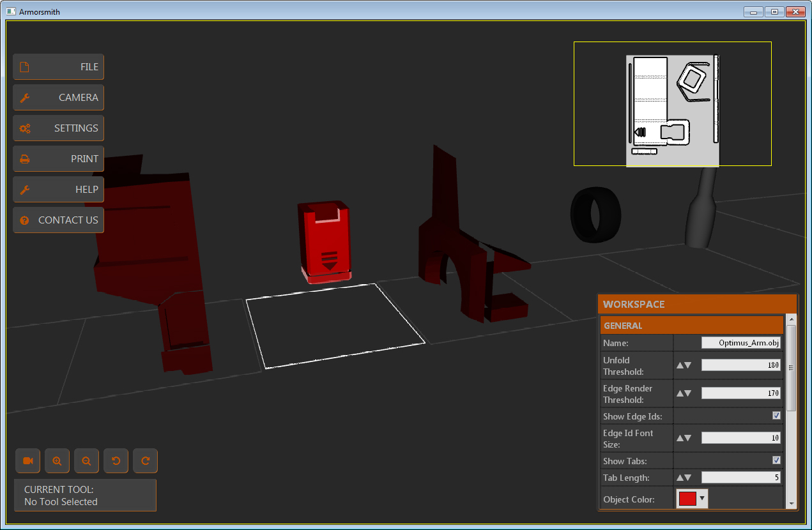Image resolution: width=812 pixels, height=530 pixels.
Task: Click the 'Object Color:' label
Action: click(629, 499)
